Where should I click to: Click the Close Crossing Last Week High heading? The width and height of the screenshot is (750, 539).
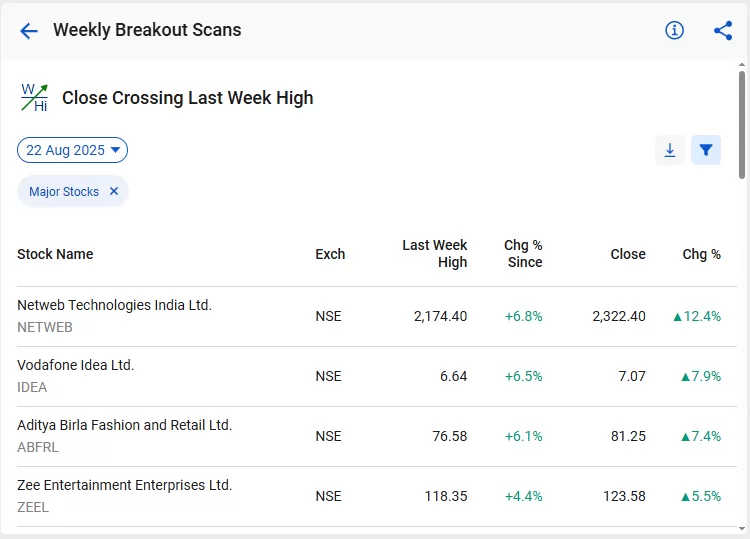tap(188, 98)
